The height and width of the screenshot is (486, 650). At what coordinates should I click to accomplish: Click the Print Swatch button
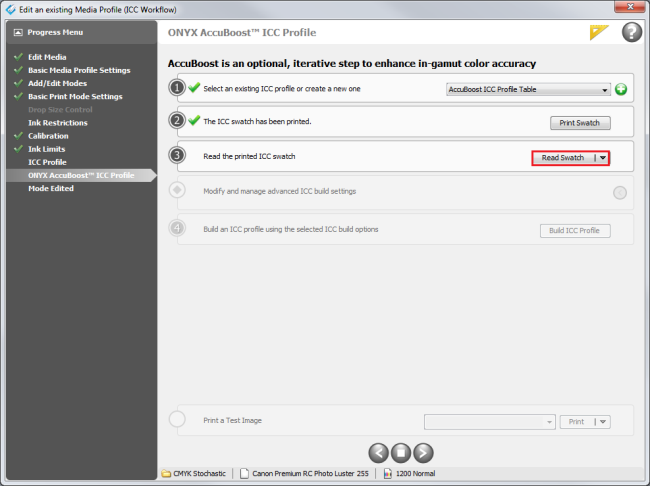(579, 123)
